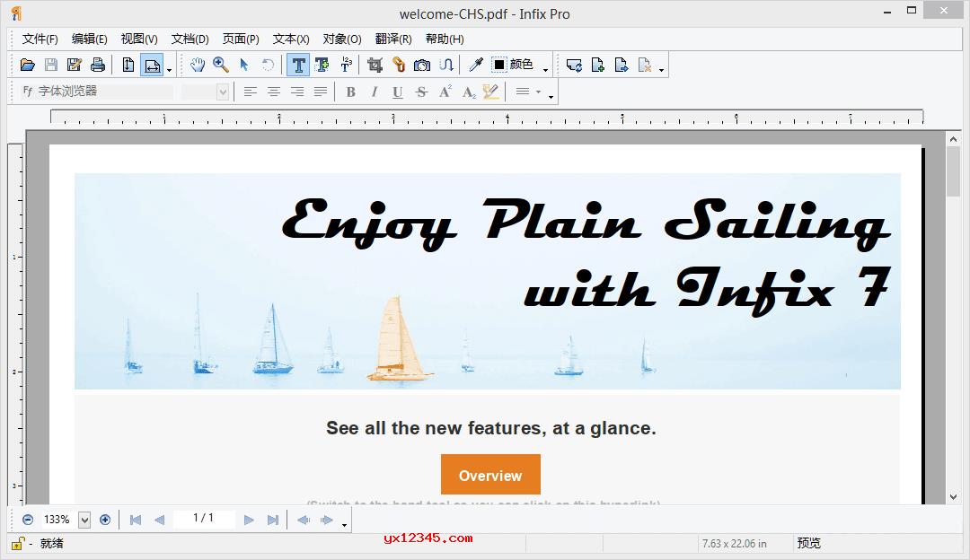The image size is (970, 560).
Task: Open the 文件(F) menu
Action: (x=40, y=39)
